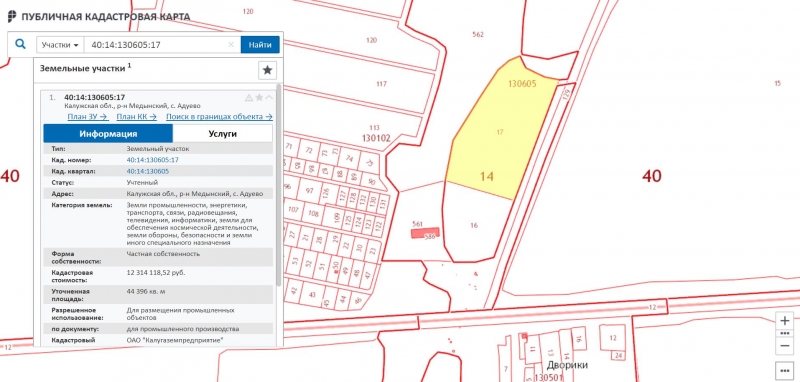Follow the Поиск в границах объекта link
800x382 pixels.
point(219,117)
